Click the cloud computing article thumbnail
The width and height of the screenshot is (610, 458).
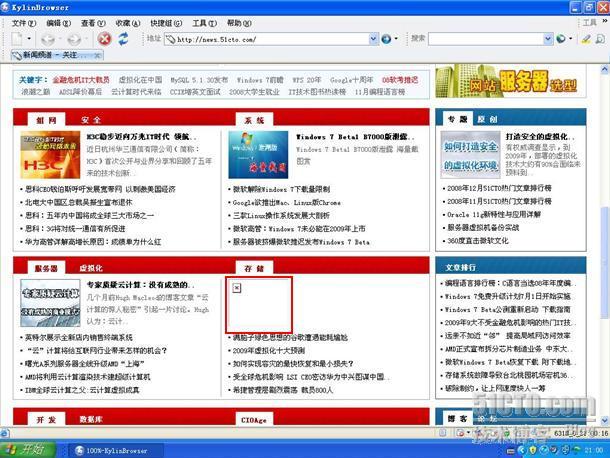click(50, 303)
